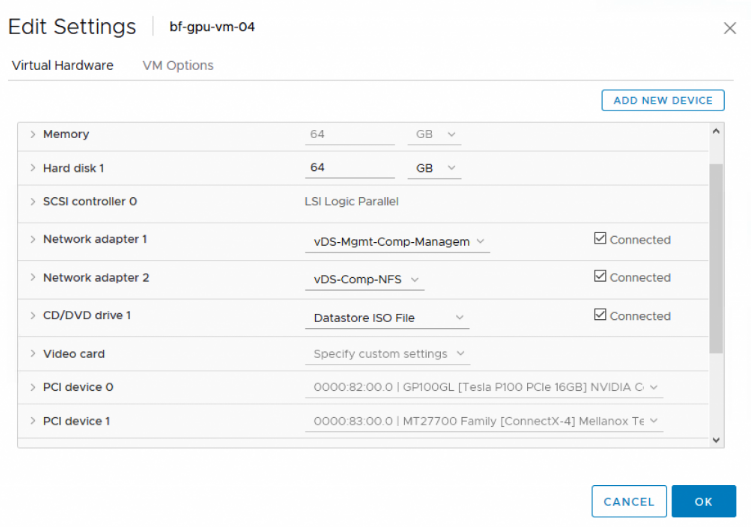Expand SCSI controller 0 row
Image resolution: width=751 pixels, height=527 pixels.
pos(33,201)
